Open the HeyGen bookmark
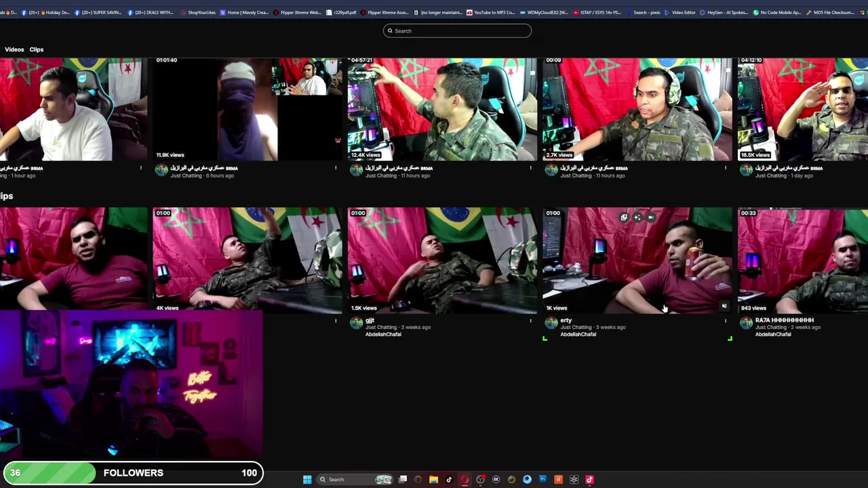 [x=724, y=12]
